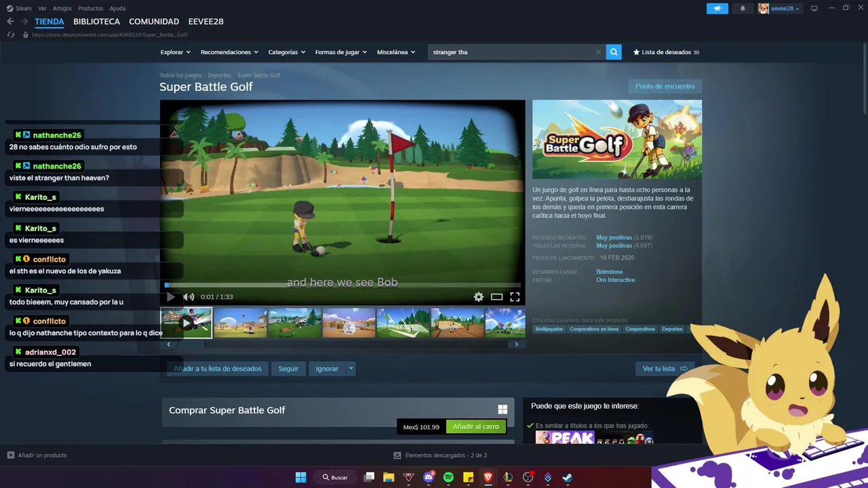868x488 pixels.
Task: Click the Ignorar button
Action: click(327, 369)
